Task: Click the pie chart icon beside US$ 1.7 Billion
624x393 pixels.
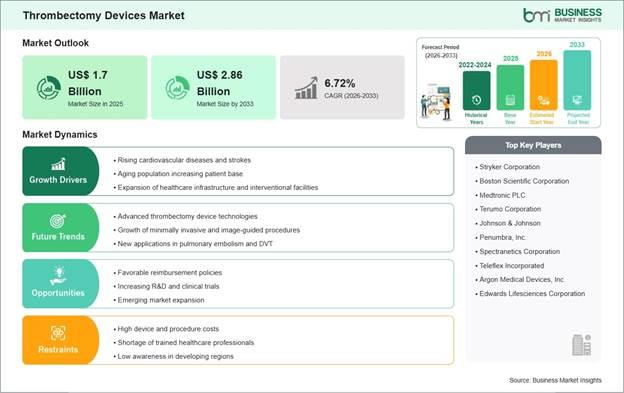Action: (x=49, y=88)
